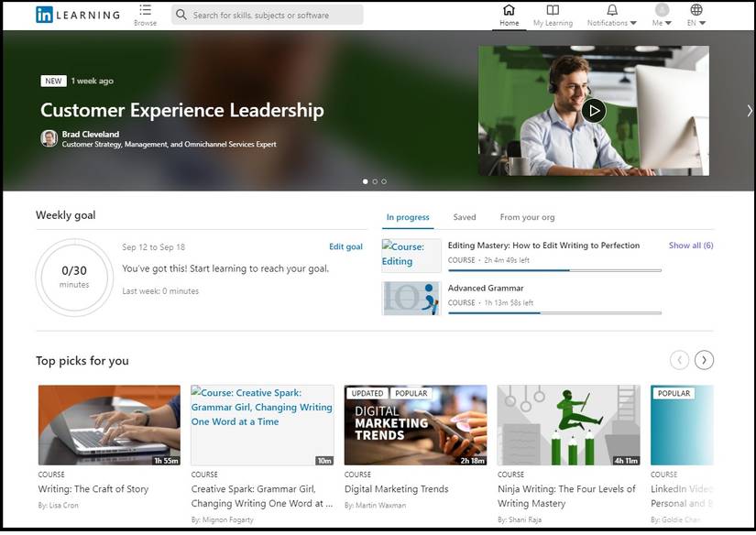Click Creative Spark: Grammar Girl course title
Viewport: 756px width, 535px height.
pos(262,497)
